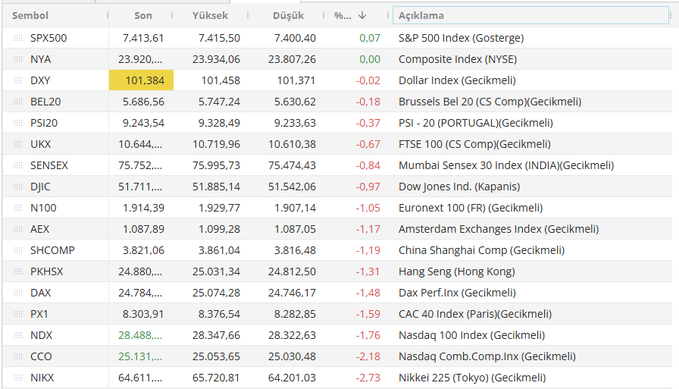The width and height of the screenshot is (679, 389).
Task: Click CAC 40 Index (Paris) description
Action: coord(475,314)
